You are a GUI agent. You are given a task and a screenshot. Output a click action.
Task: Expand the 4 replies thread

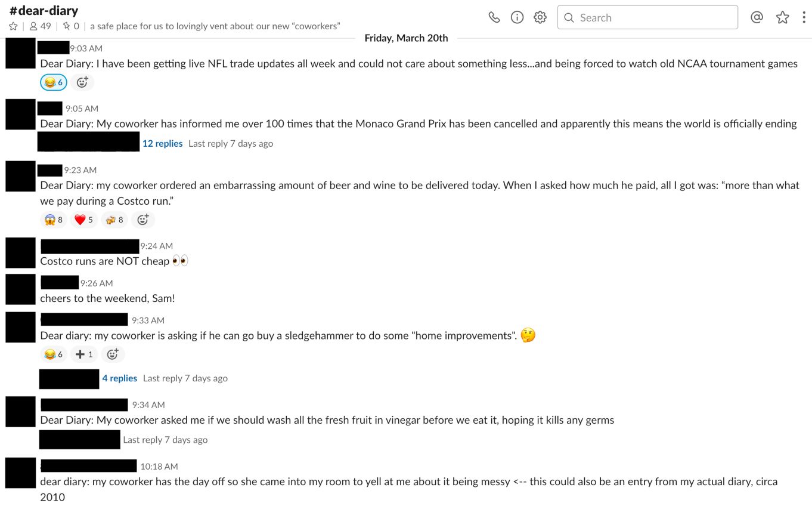[x=119, y=378]
